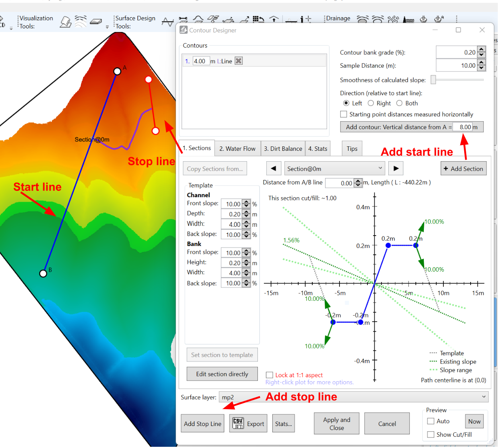Click the Drainage icon showing a wavy waterline
The height and width of the screenshot is (448, 499).
408,19
